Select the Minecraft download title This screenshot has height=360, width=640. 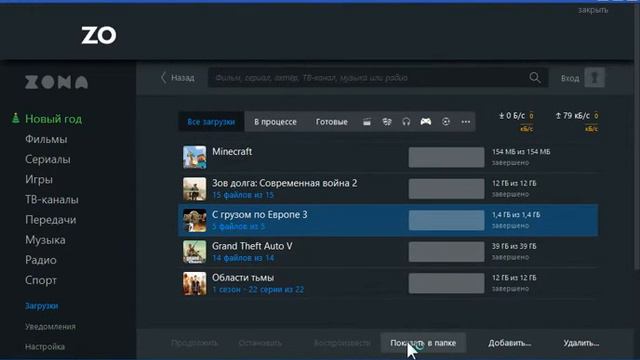tap(232, 151)
